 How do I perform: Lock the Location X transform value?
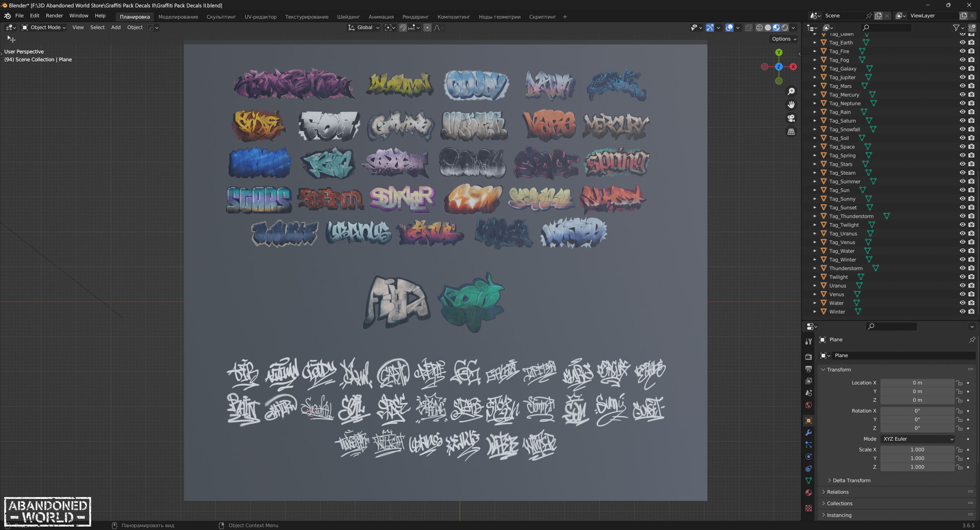pyautogui.click(x=959, y=383)
